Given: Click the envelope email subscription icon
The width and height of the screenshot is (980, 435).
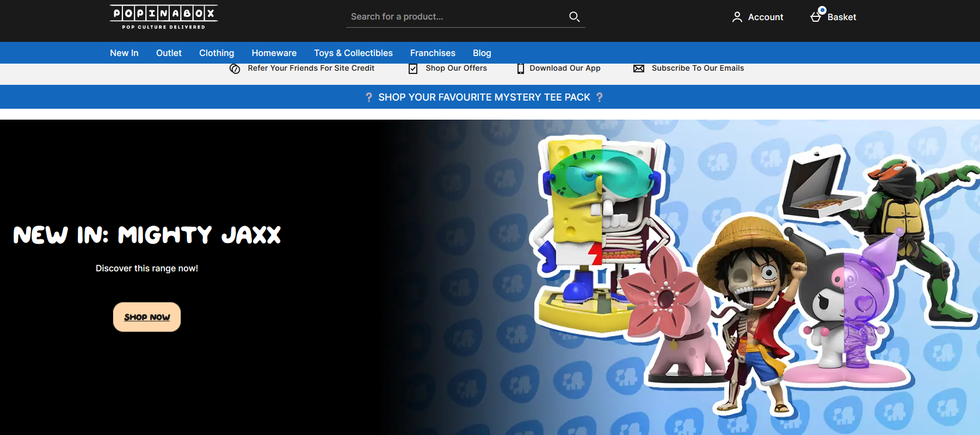Looking at the screenshot, I should [x=639, y=69].
